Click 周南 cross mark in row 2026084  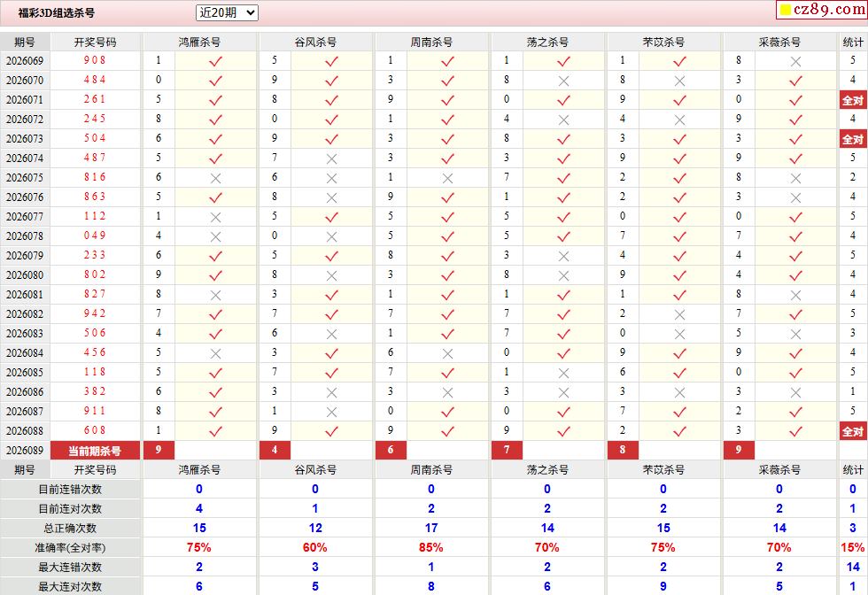[447, 353]
